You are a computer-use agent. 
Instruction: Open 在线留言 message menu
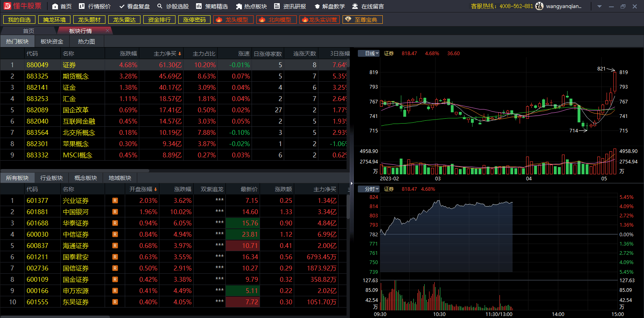pyautogui.click(x=368, y=6)
